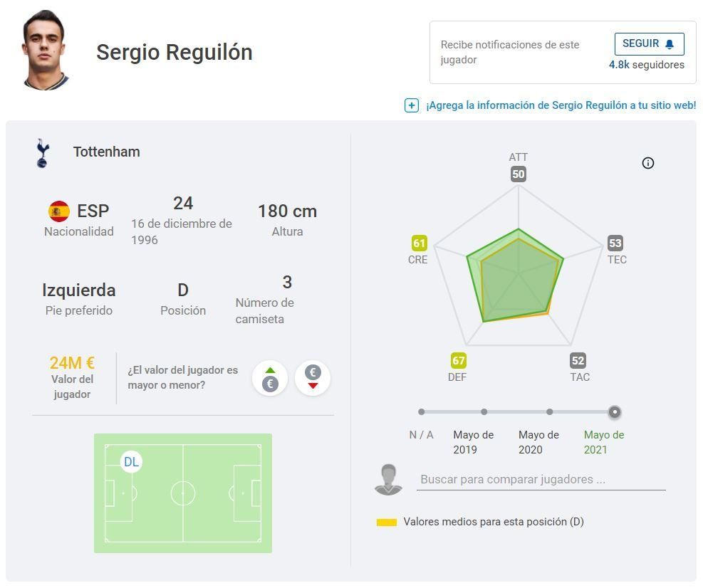Select the Mayo de 2019 timeline point
The width and height of the screenshot is (703, 588).
tap(484, 411)
